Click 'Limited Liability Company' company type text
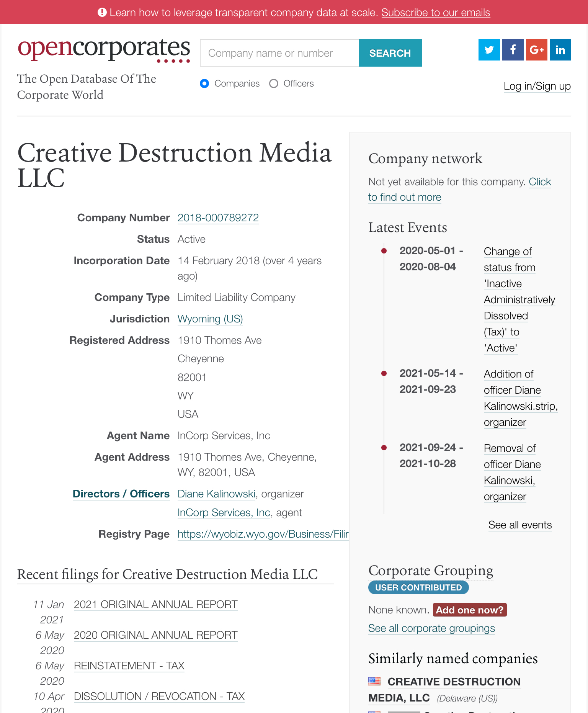Screen dimensions: 588x713 point(237,297)
